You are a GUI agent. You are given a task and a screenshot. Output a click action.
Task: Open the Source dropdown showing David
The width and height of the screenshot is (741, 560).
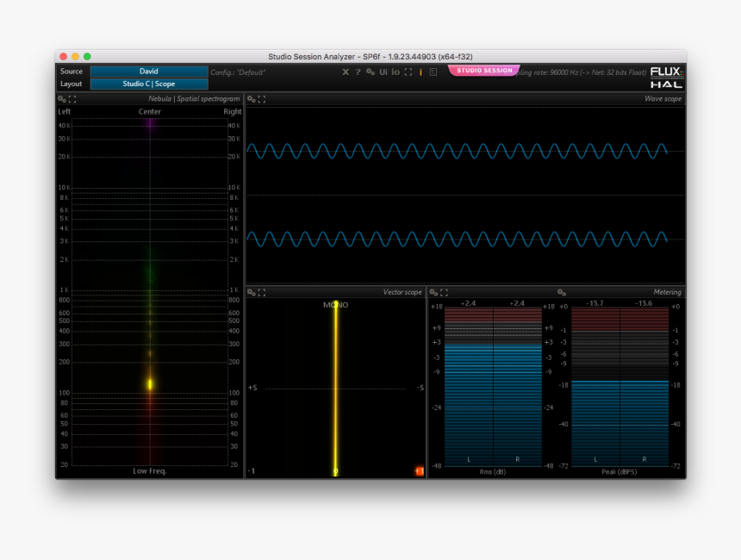coord(149,72)
